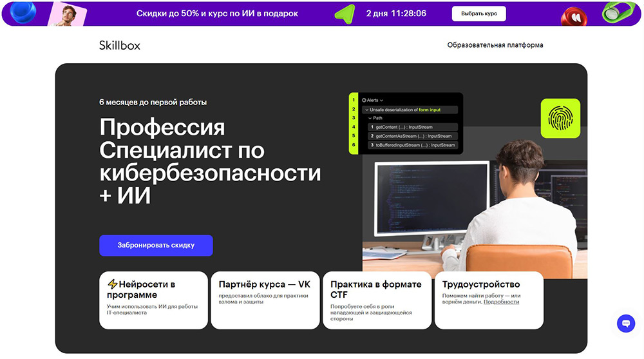This screenshot has width=644, height=359.
Task: Click the red rewind button icon in banner
Action: coord(574,17)
